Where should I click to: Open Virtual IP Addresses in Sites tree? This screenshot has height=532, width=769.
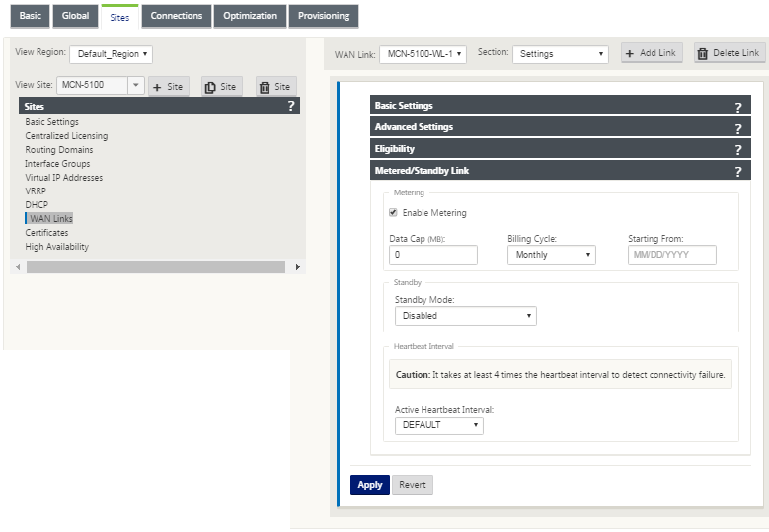click(x=64, y=177)
